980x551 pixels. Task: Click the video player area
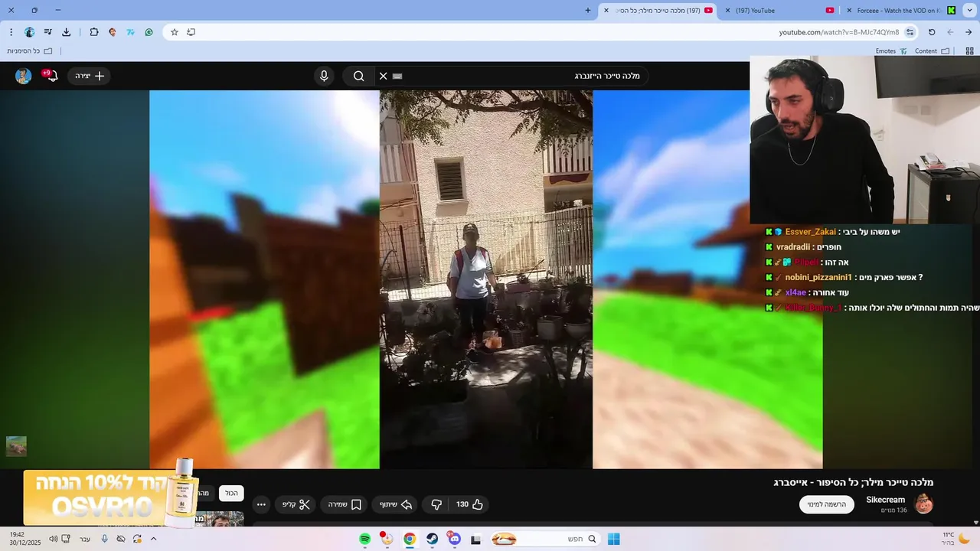486,279
